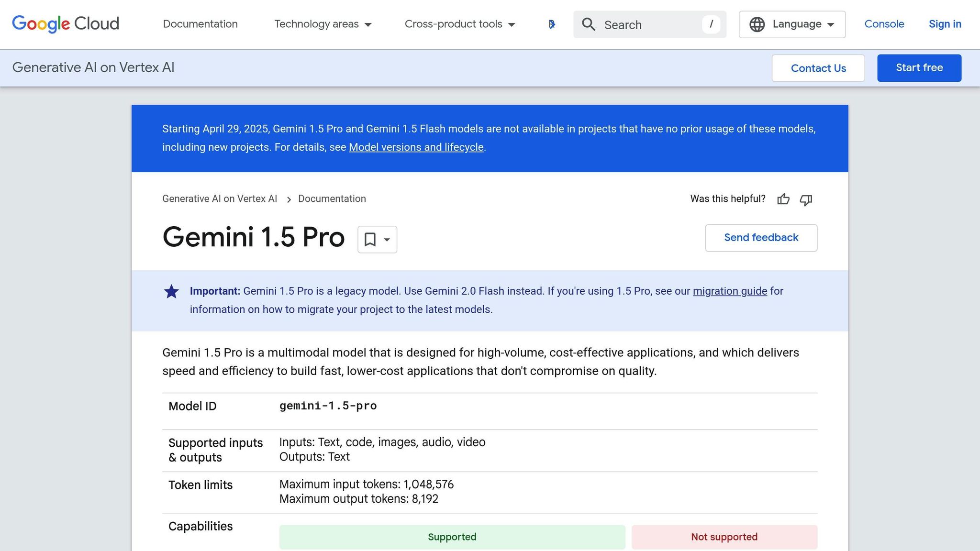Image resolution: width=980 pixels, height=551 pixels.
Task: Click the Google Cloud logo
Action: (x=66, y=24)
